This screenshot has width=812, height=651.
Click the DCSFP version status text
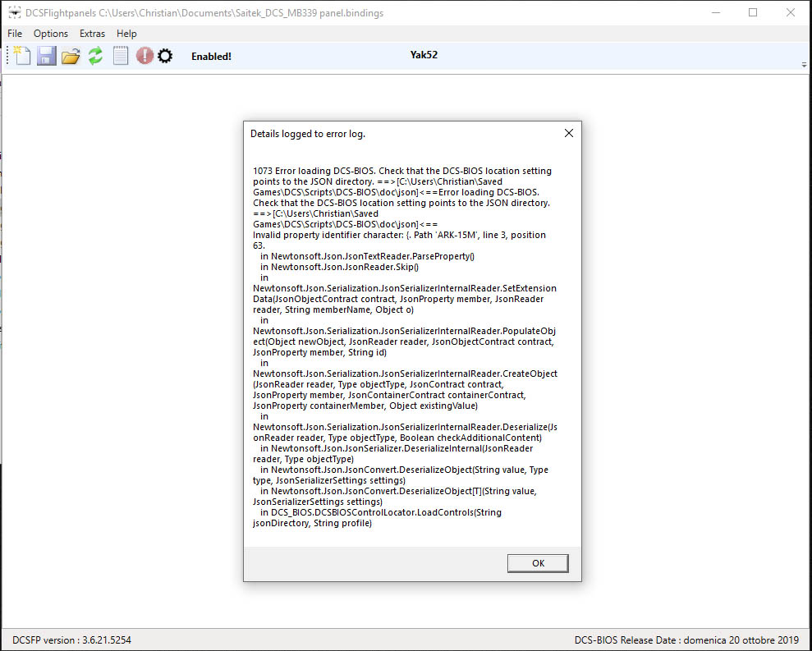pos(72,640)
